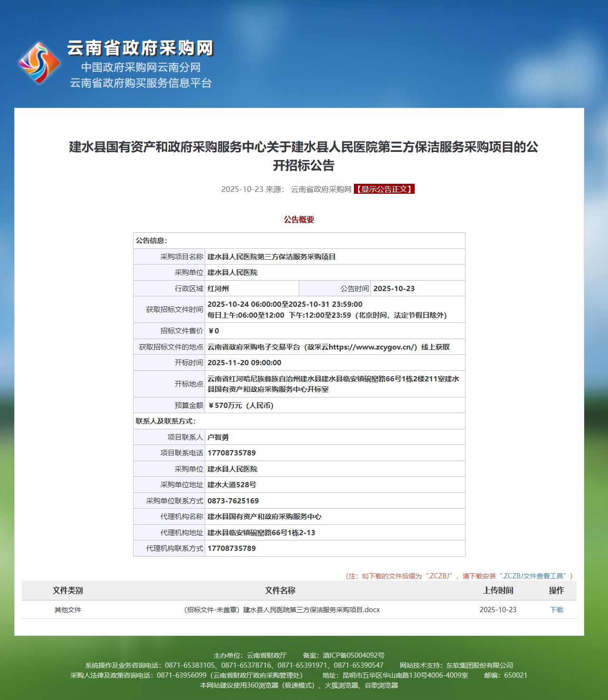Click the 滇ICP备05004092号 filing number

(x=353, y=655)
